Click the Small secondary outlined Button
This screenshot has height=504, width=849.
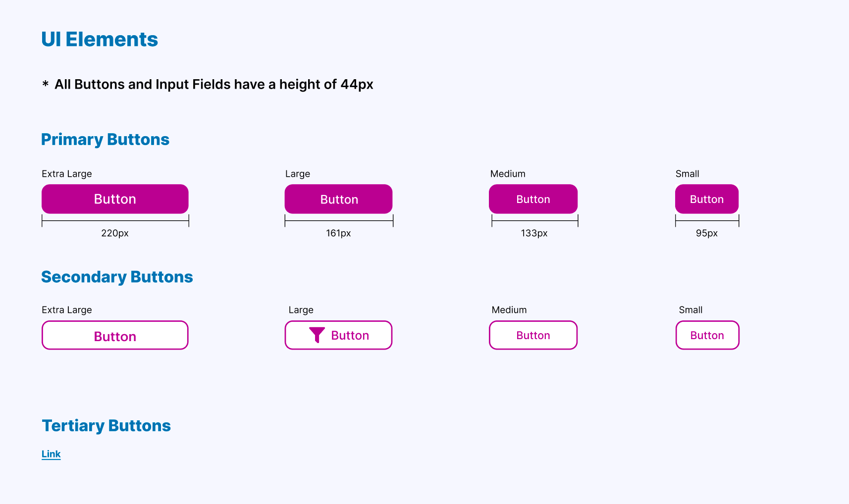707,335
